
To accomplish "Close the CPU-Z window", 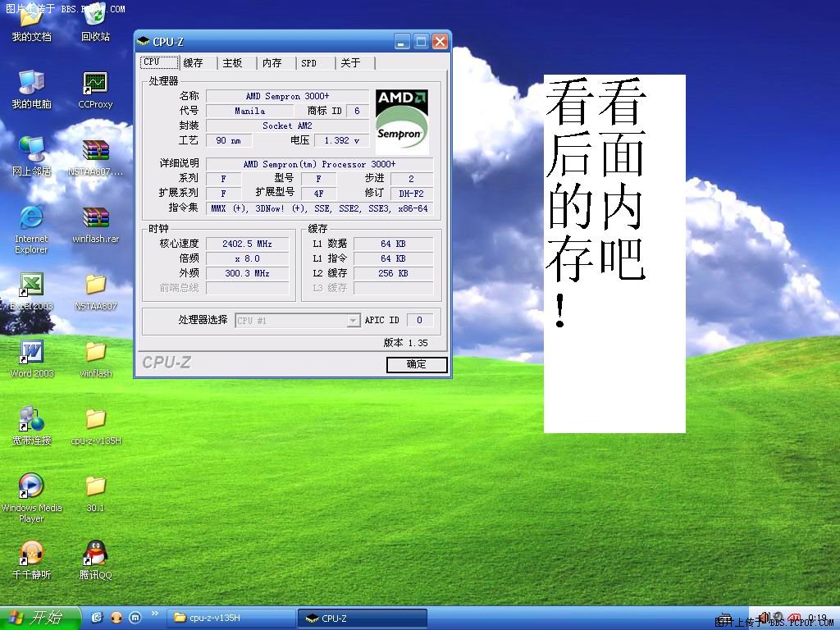I will (x=440, y=41).
